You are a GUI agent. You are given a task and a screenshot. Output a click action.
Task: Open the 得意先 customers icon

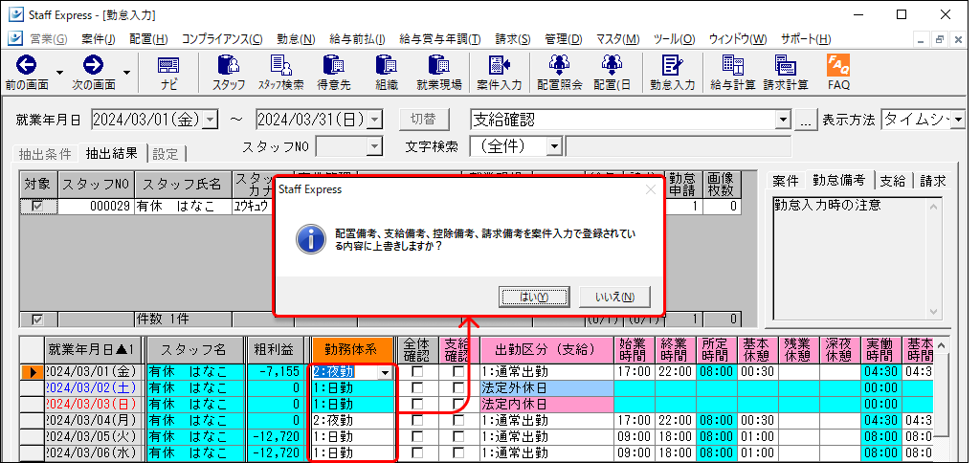click(x=334, y=73)
